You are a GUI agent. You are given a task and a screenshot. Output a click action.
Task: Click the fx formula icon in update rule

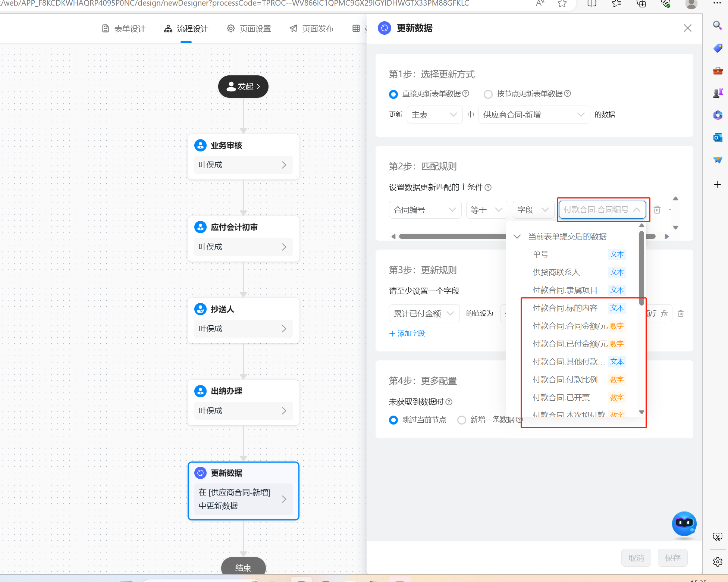(x=664, y=313)
